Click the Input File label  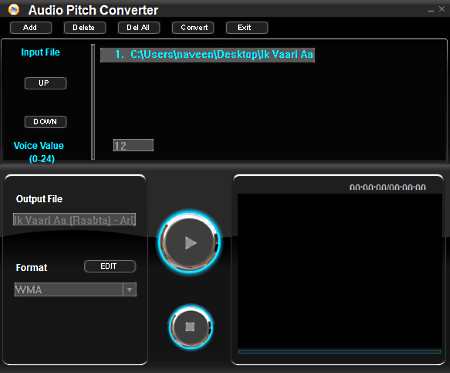click(x=40, y=52)
